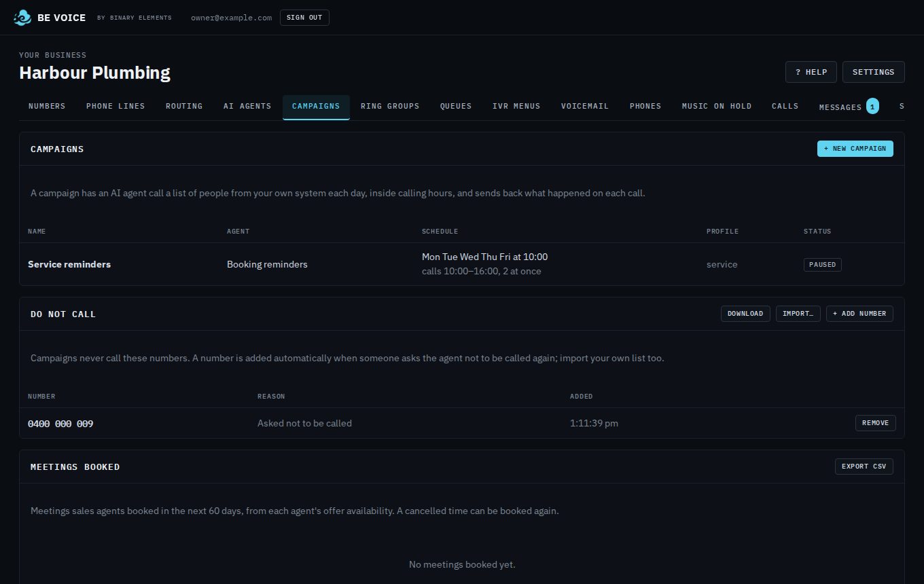Open business Settings
This screenshot has width=924, height=584.
click(x=874, y=72)
